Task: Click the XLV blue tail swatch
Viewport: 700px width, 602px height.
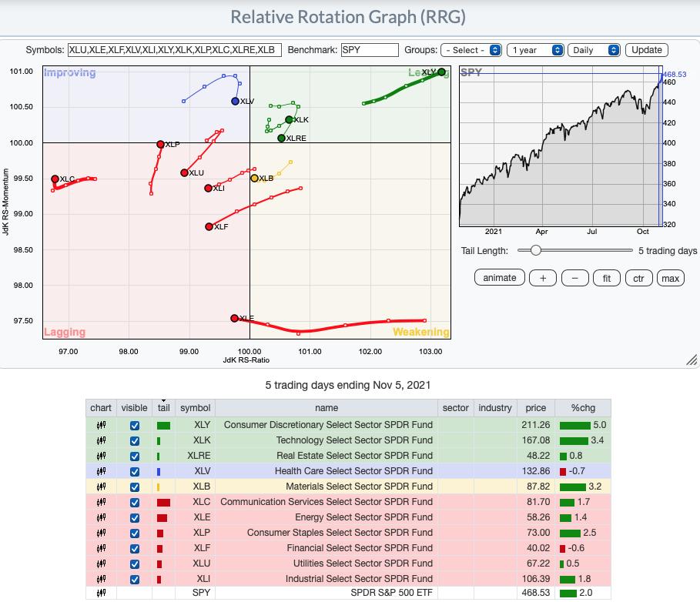Action: [x=159, y=472]
